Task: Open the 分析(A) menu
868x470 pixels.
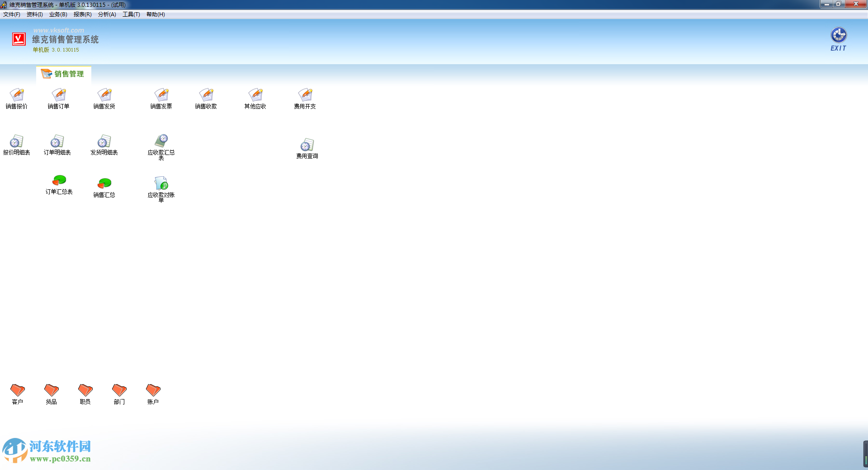Action: tap(107, 14)
